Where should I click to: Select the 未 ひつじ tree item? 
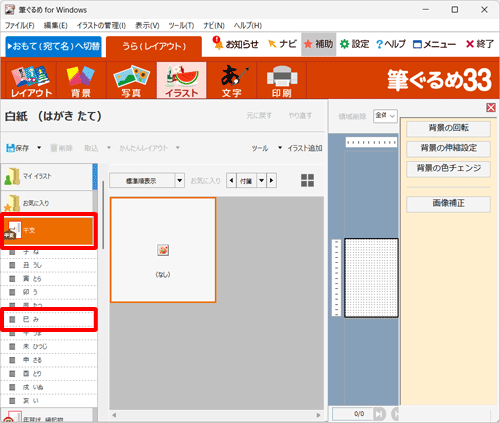49,347
